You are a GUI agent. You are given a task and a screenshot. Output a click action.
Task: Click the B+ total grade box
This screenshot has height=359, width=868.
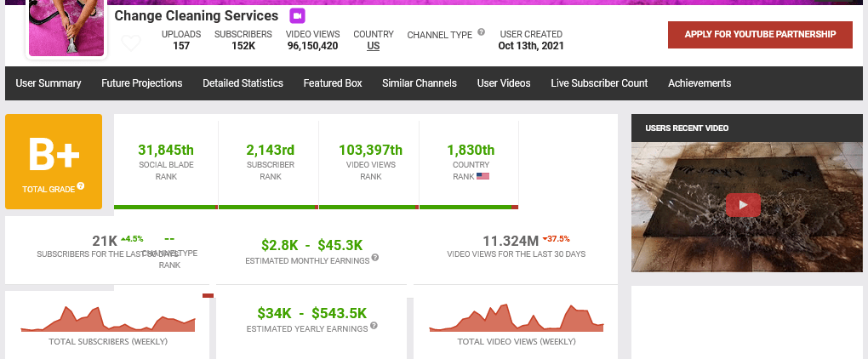pos(54,162)
